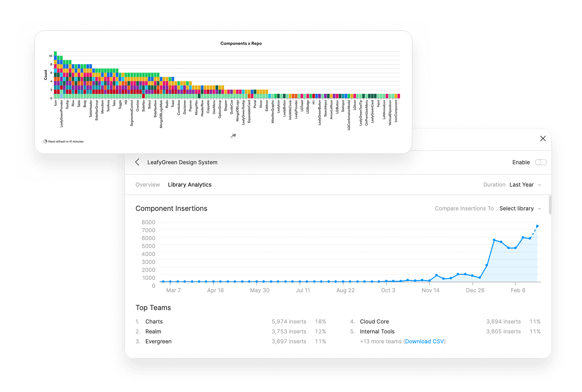Open the Duration Last Year dropdown
The width and height of the screenshot is (582, 392).
coord(521,185)
